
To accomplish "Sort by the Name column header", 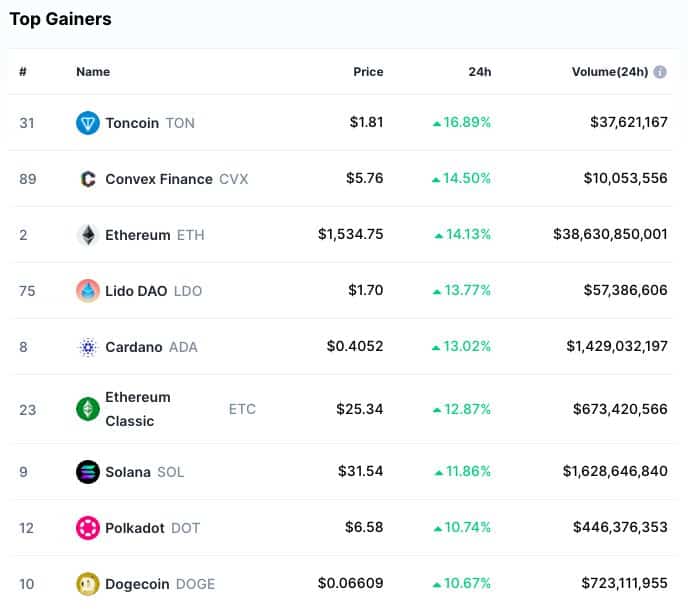I will click(x=93, y=72).
